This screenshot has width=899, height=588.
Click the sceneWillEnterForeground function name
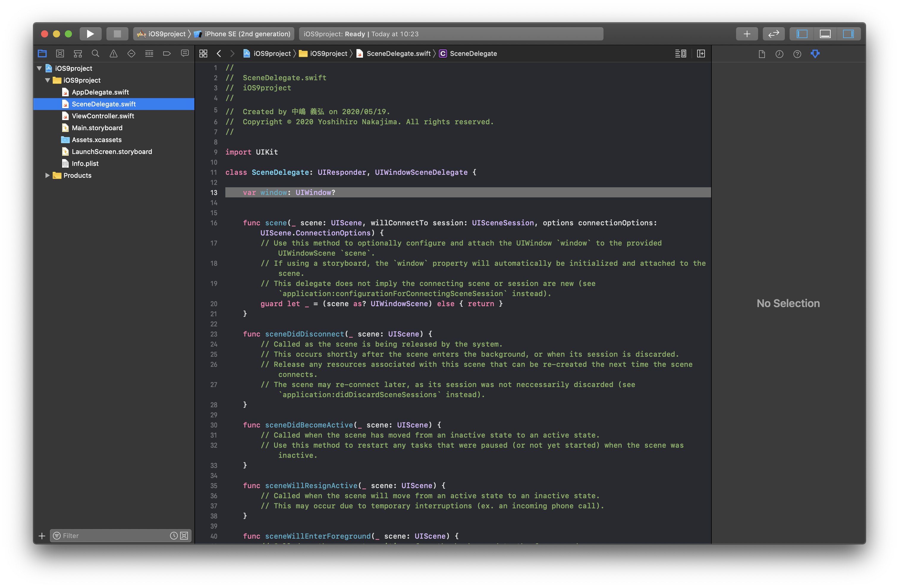pyautogui.click(x=318, y=536)
